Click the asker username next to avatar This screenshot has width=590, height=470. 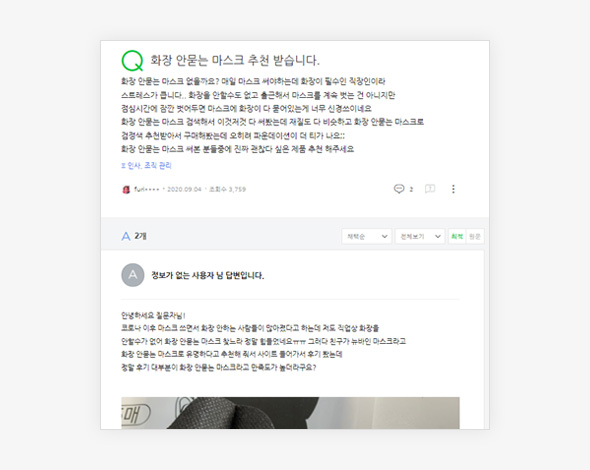(147, 189)
